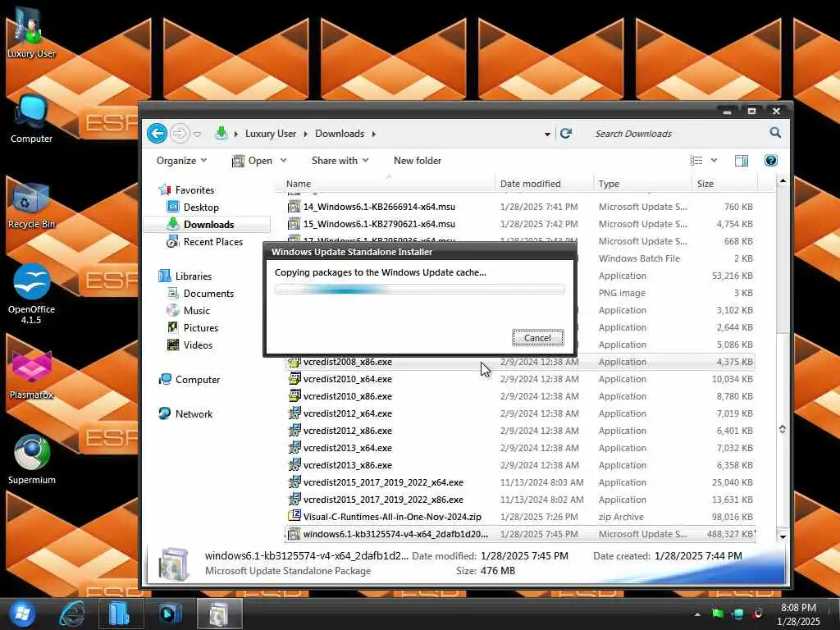Select the windows6.1-kb3125574-v4-x64 file row
This screenshot has width=840, height=630.
point(519,534)
